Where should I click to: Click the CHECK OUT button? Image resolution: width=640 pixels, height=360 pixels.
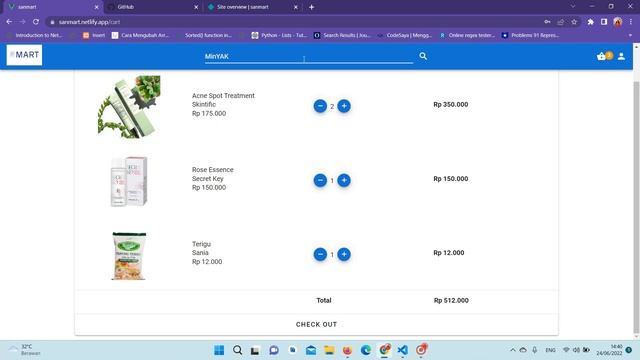coord(316,324)
